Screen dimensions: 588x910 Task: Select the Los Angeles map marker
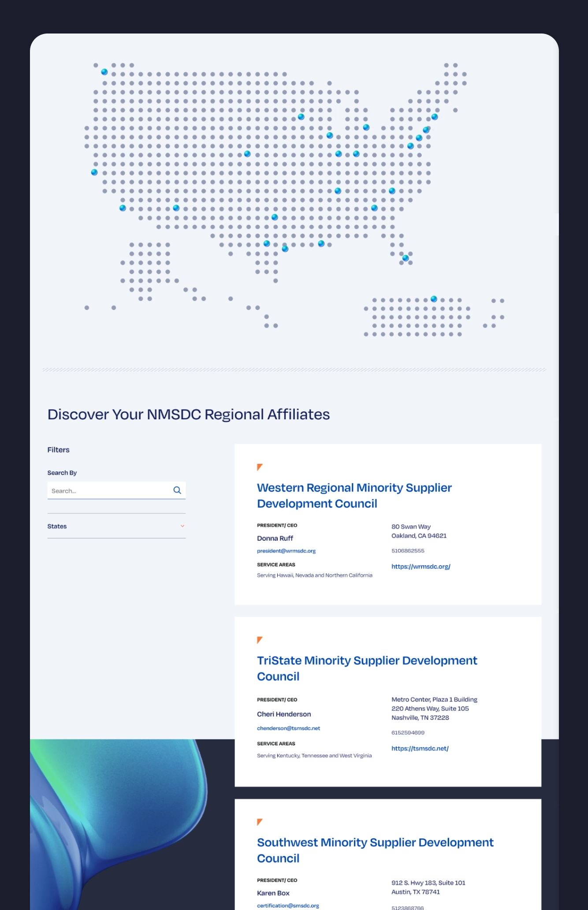pos(123,208)
